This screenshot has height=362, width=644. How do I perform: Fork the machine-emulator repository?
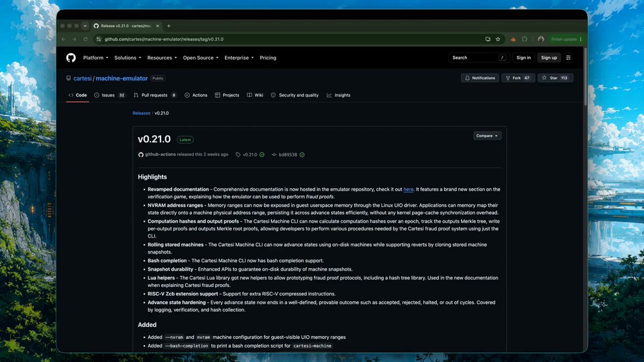518,78
